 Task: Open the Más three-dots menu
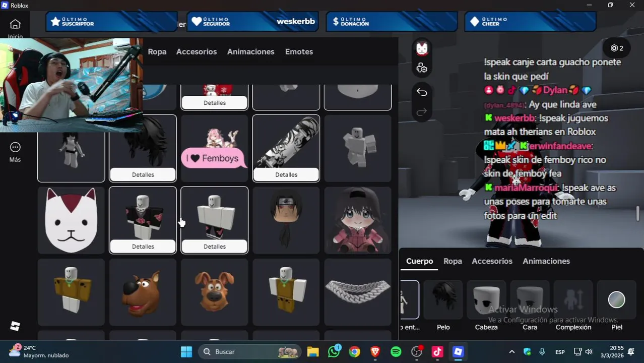click(15, 152)
